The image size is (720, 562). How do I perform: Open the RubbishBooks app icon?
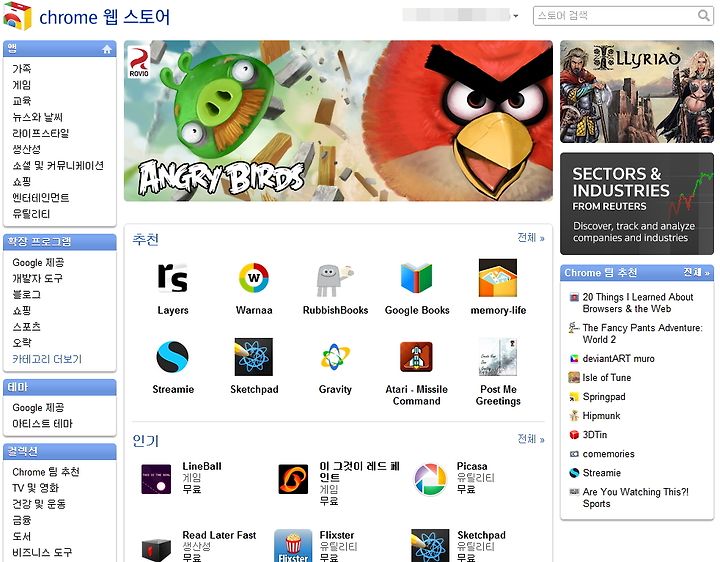point(335,280)
